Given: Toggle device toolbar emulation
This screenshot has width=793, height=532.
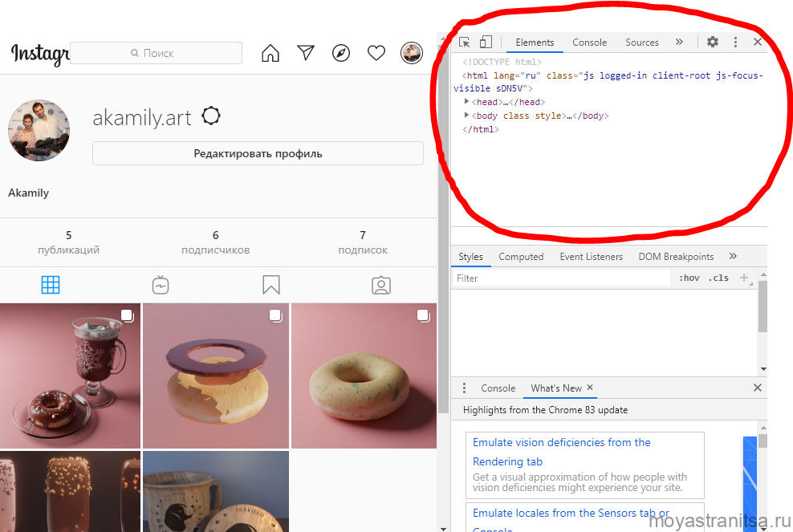Looking at the screenshot, I should coord(486,43).
